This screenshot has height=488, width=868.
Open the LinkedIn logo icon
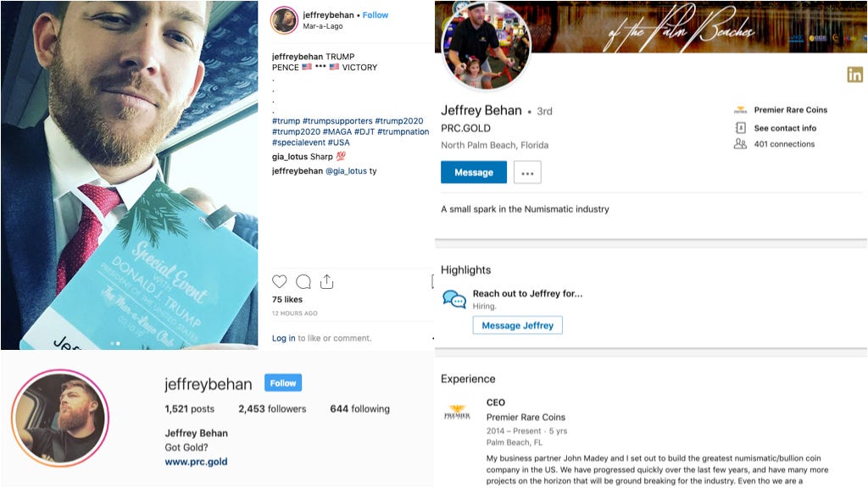(x=854, y=75)
